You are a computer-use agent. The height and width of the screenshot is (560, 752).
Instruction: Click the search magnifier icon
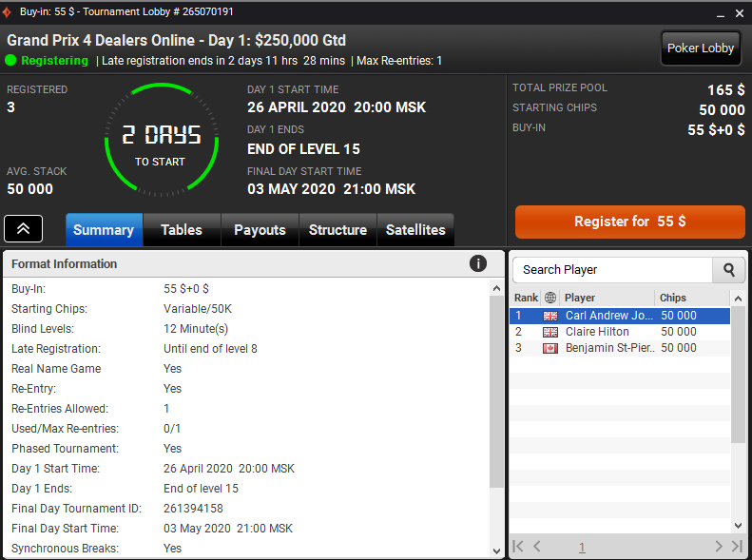(x=728, y=270)
